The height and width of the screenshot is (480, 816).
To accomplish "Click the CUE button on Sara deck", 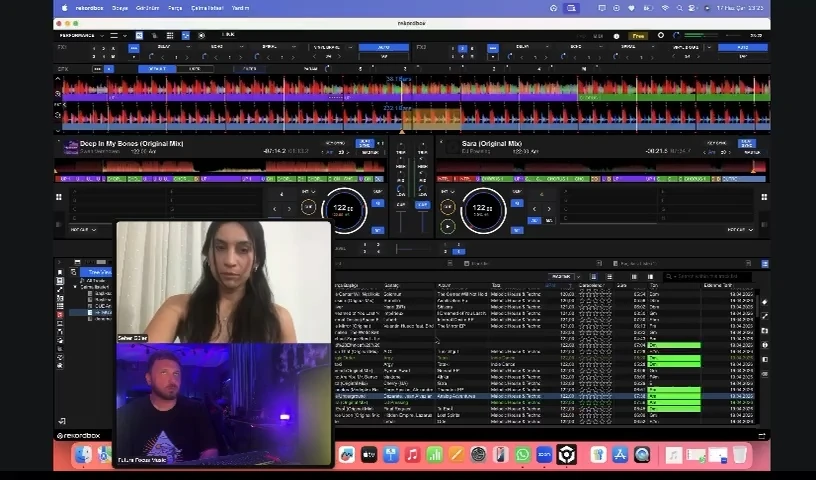I will (447, 207).
